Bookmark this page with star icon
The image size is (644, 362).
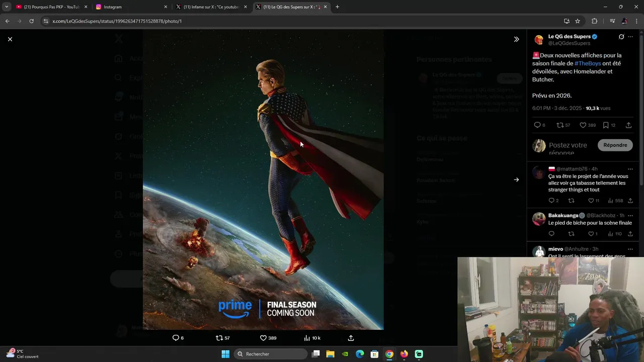pos(578,21)
